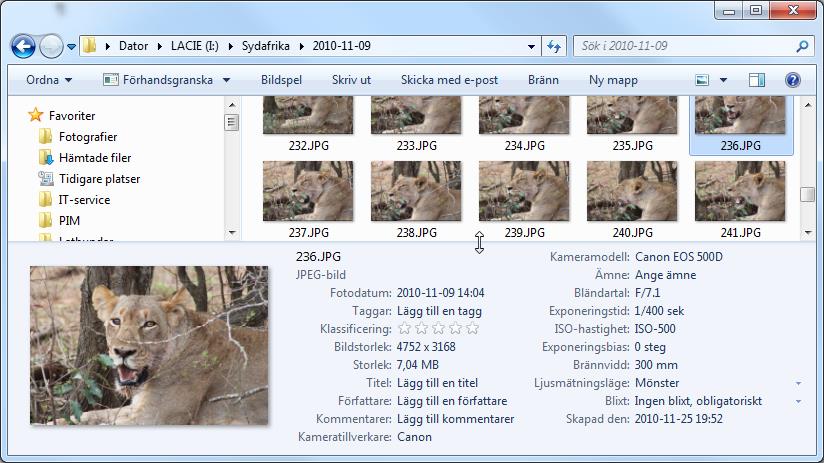Screen dimensions: 824x463
Task: Open the Ordna menu
Action: [x=49, y=80]
